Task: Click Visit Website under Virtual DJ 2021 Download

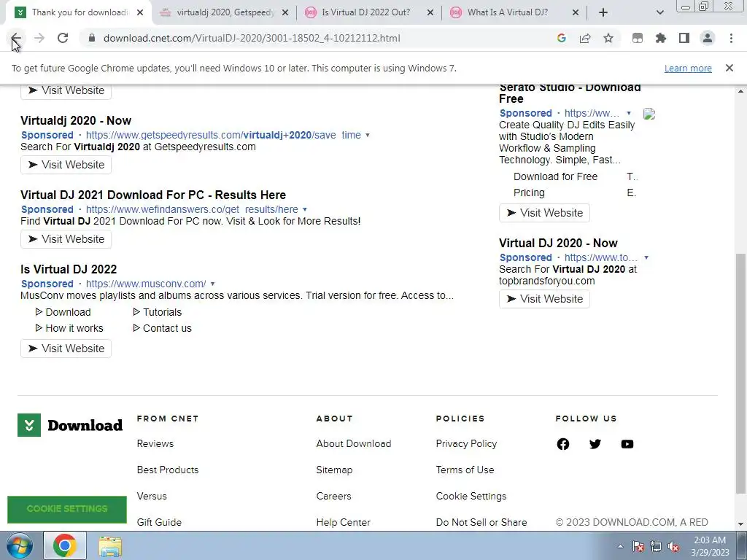Action: point(66,239)
